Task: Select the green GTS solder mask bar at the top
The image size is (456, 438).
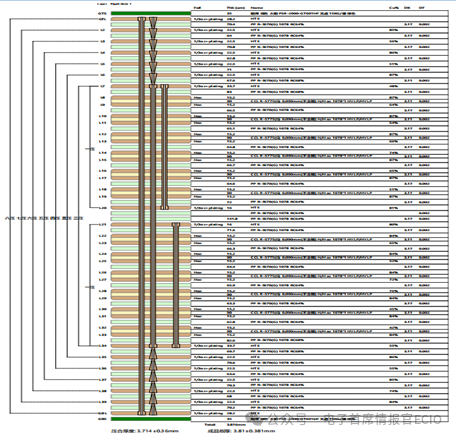Action: [x=151, y=13]
